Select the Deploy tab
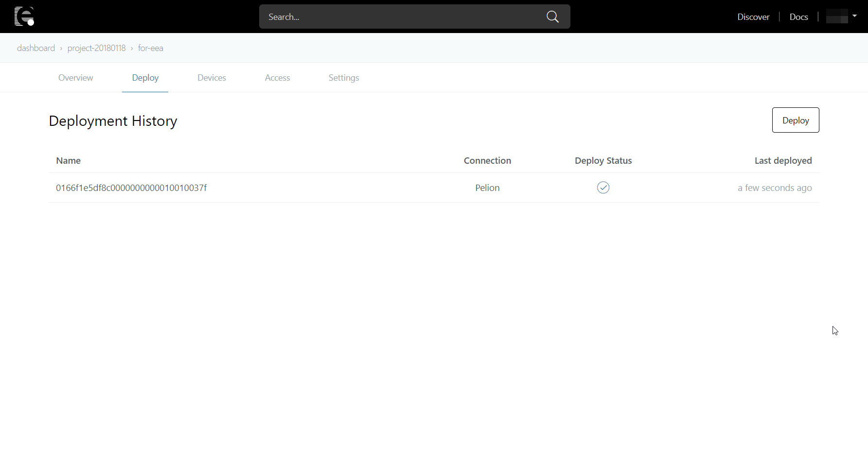This screenshot has width=868, height=464. coord(145,77)
